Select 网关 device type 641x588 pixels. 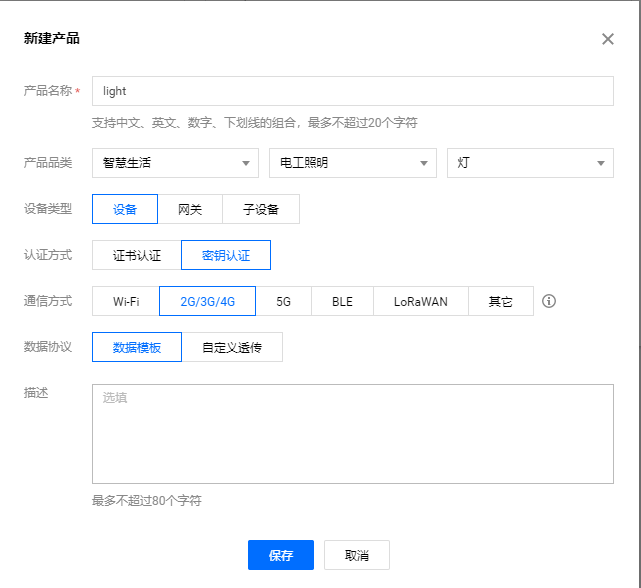click(x=190, y=209)
